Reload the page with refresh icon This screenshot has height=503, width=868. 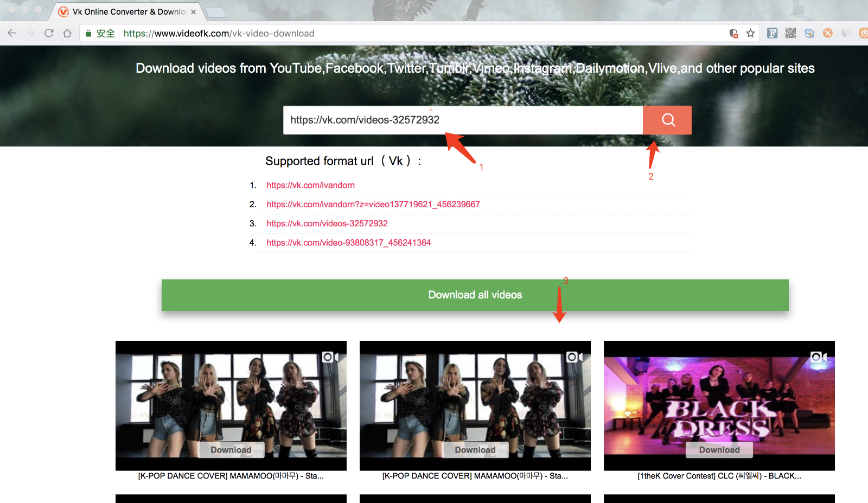[49, 33]
